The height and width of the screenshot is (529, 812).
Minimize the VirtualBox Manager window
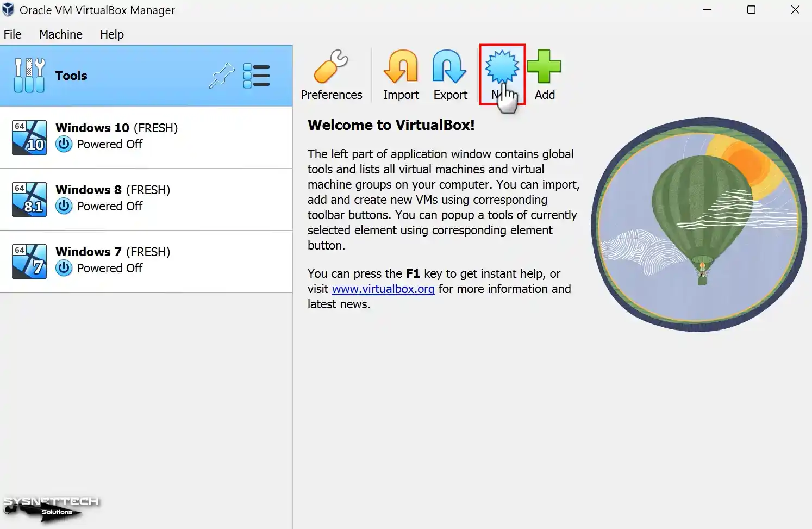pos(707,10)
